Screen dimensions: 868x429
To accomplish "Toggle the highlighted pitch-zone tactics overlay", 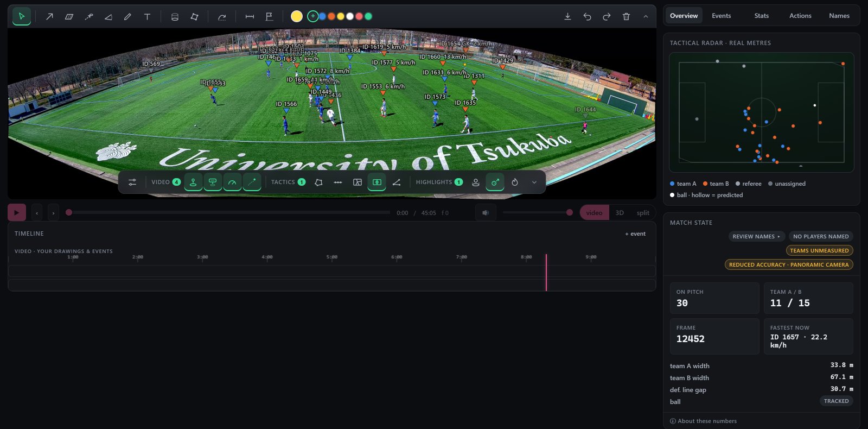I will [377, 182].
